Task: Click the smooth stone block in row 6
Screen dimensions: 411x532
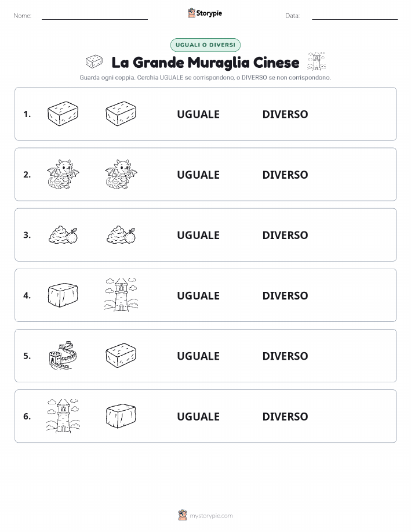Action: (x=121, y=415)
